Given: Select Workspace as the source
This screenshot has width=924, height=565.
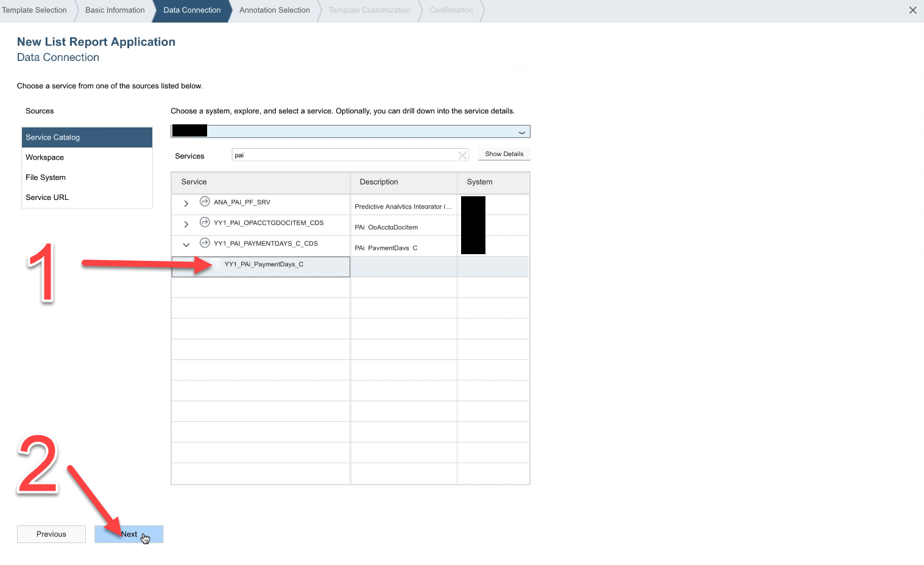Looking at the screenshot, I should [x=45, y=157].
